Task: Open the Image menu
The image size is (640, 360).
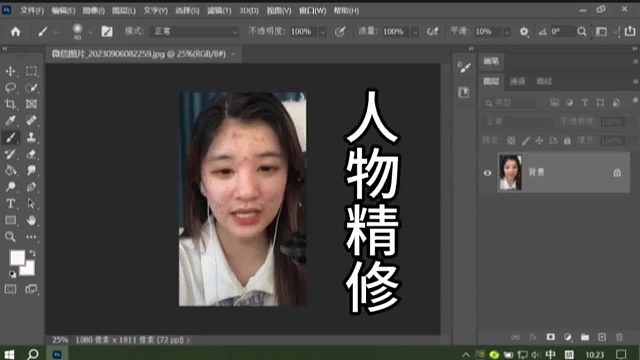Action: point(93,11)
